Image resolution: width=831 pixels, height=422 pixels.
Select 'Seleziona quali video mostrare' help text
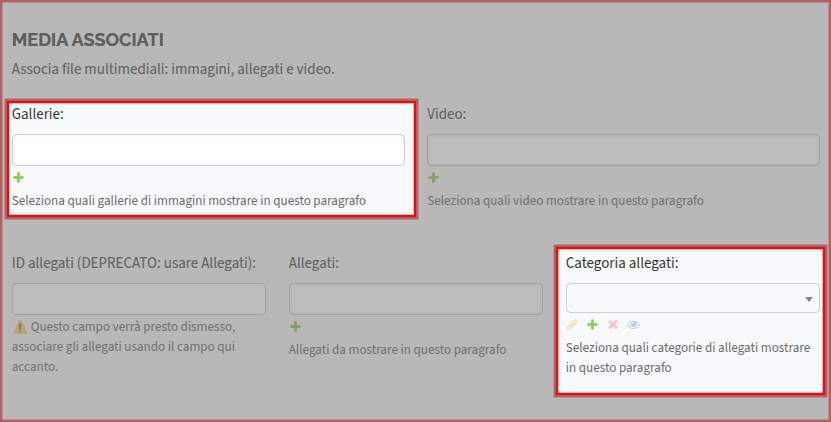tap(565, 201)
